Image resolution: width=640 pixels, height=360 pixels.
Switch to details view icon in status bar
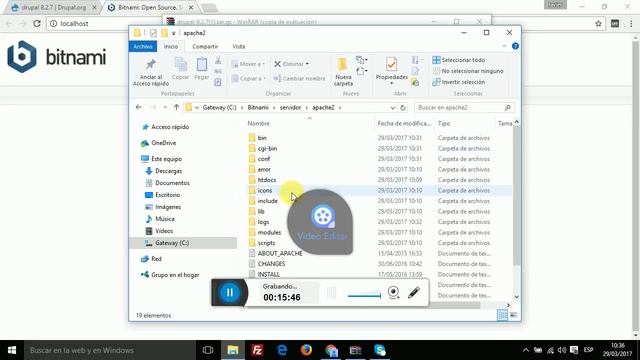click(x=502, y=315)
